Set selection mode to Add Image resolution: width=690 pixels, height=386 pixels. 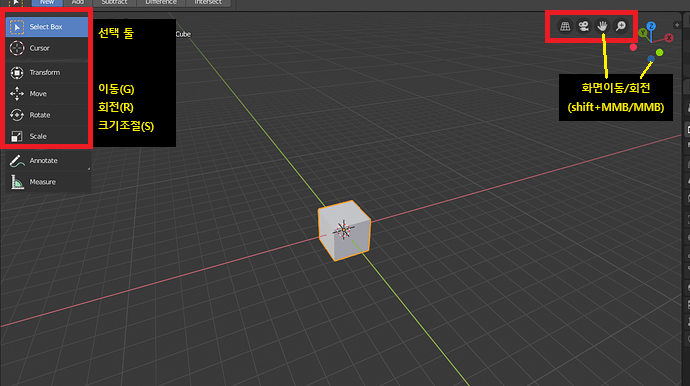click(x=77, y=2)
